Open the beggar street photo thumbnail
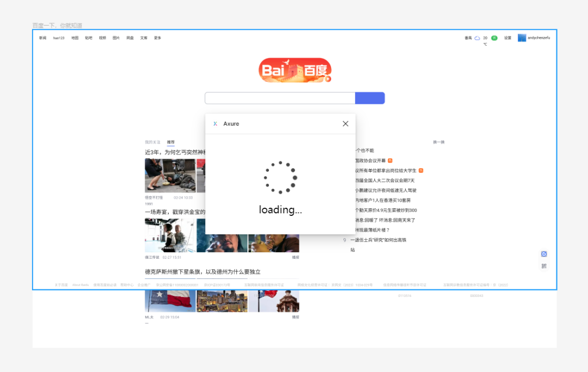Viewport: 588px width, 372px height. (x=170, y=175)
